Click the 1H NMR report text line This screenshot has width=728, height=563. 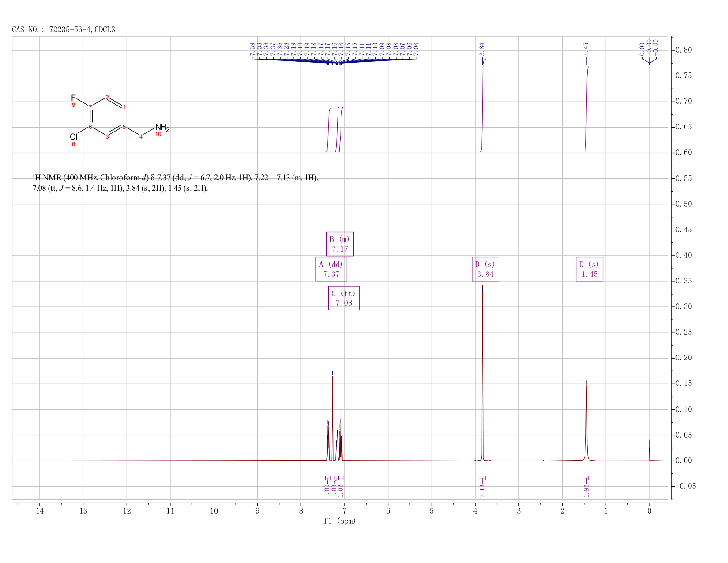coord(176,178)
